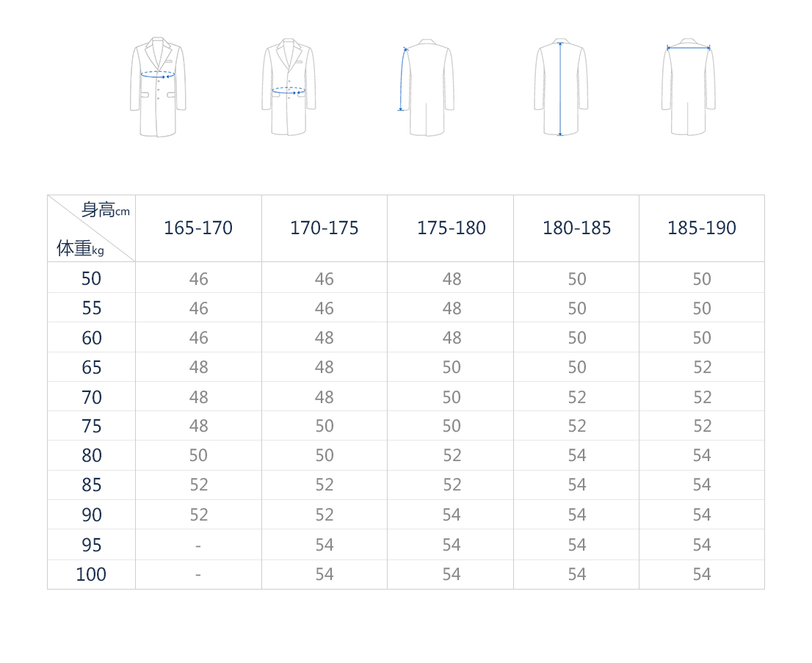812x663 pixels.
Task: Click the waist measurement coat icon
Action: tap(289, 87)
